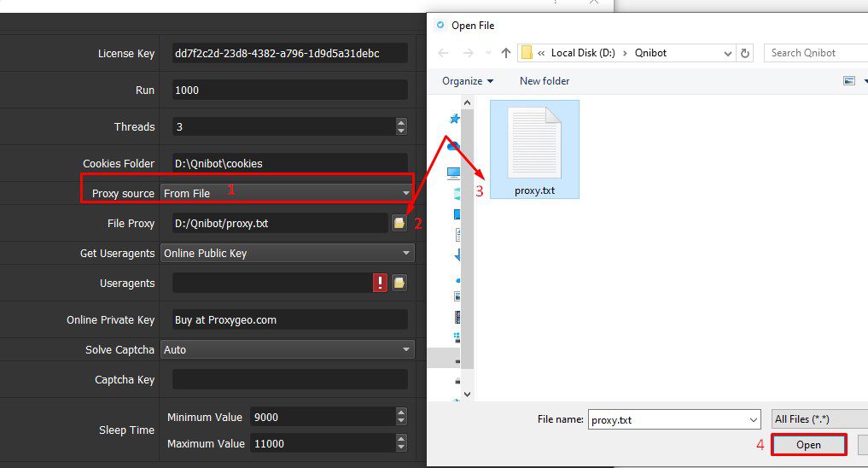Click the red warning icon beside Useragents
Viewport: 868px width, 468px height.
pos(380,284)
